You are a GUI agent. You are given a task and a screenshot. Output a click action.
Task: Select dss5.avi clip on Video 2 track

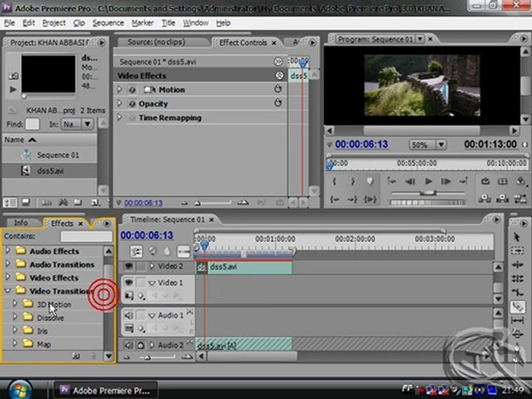pyautogui.click(x=250, y=267)
